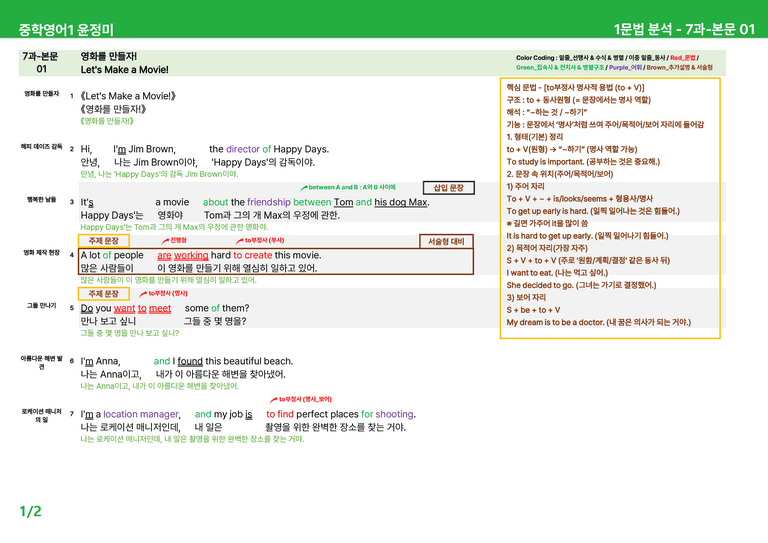Click the red underlined words 'are working'
Screen dimensions: 768x543
(x=183, y=255)
